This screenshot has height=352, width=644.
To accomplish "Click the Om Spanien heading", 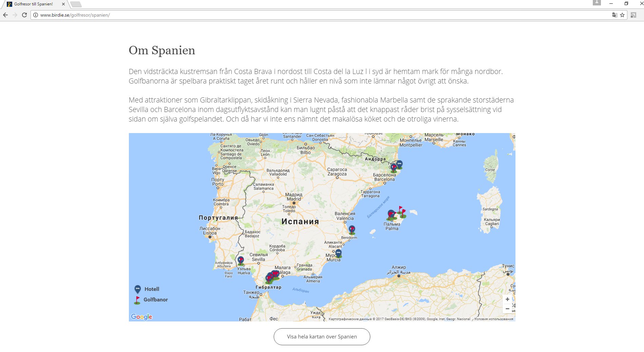I will pyautogui.click(x=162, y=50).
